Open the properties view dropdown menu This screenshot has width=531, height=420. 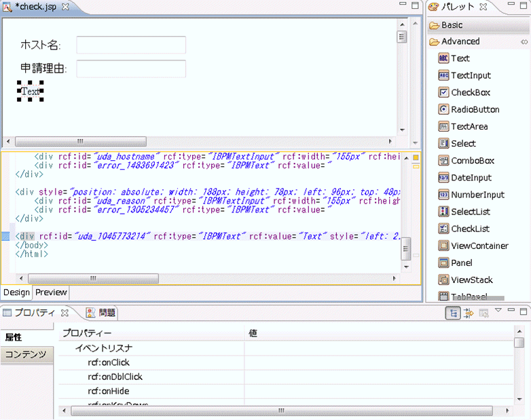click(x=498, y=311)
